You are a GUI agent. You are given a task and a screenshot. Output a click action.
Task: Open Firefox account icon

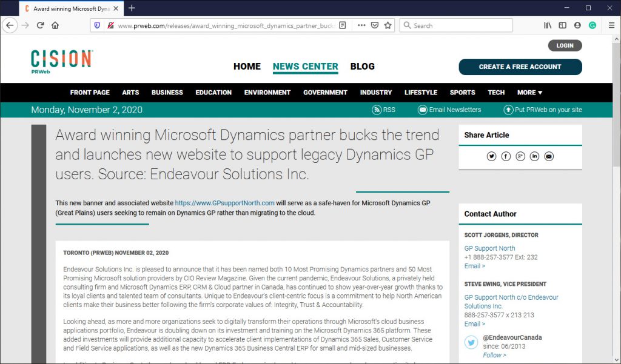[x=577, y=25]
